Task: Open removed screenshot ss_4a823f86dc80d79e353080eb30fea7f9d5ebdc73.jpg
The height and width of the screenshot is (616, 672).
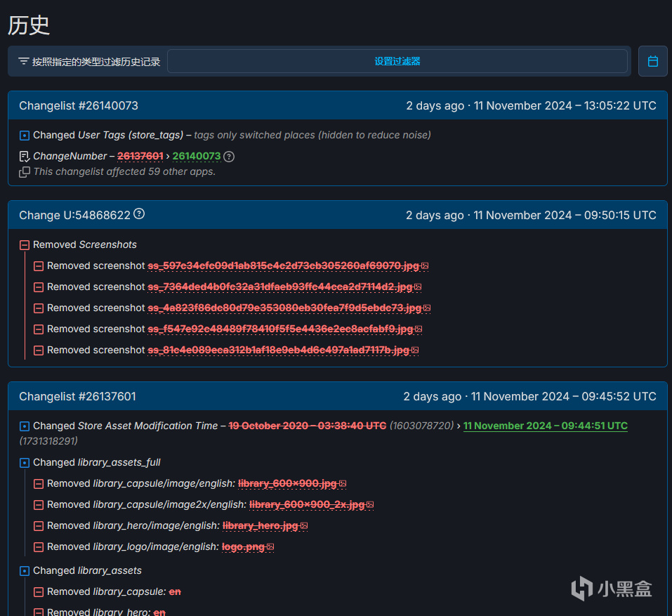Action: point(284,308)
